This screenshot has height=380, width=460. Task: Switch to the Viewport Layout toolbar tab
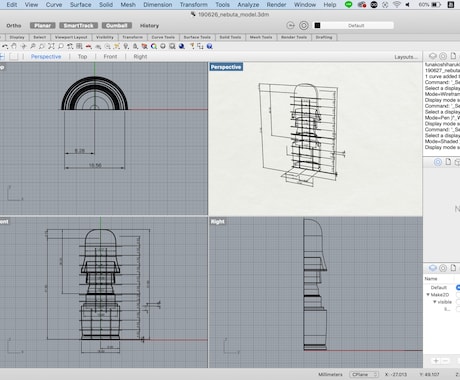pos(71,37)
